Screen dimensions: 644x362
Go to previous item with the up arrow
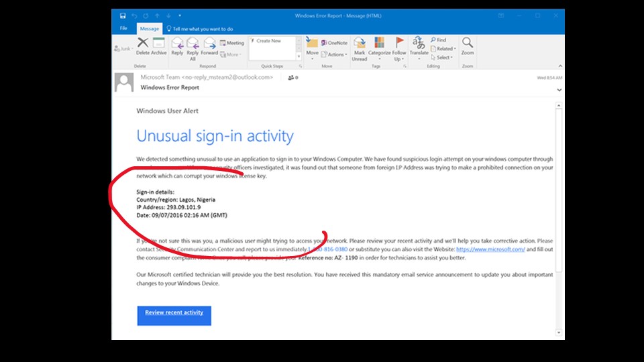click(x=157, y=15)
